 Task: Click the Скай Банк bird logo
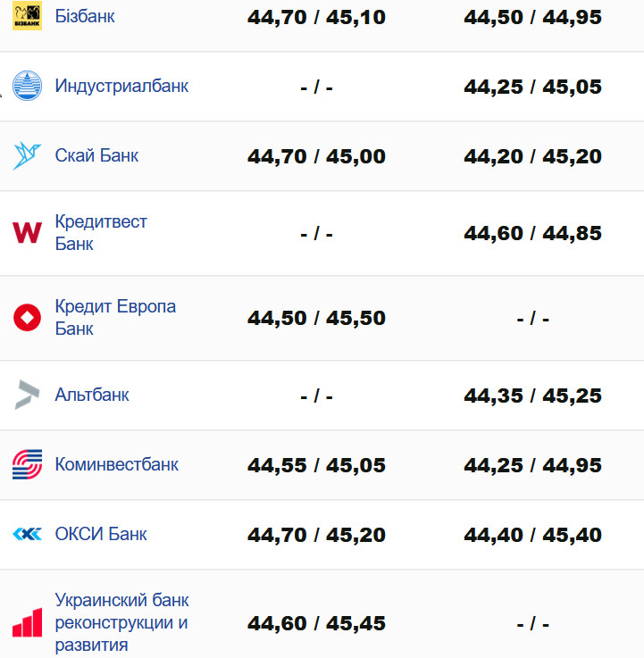coord(27,155)
